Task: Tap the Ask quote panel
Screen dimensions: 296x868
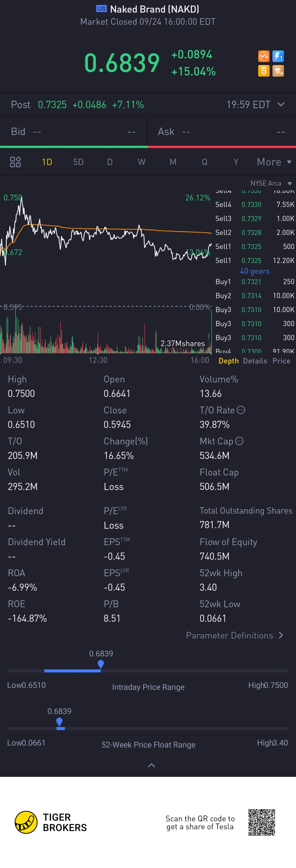Action: click(x=222, y=131)
